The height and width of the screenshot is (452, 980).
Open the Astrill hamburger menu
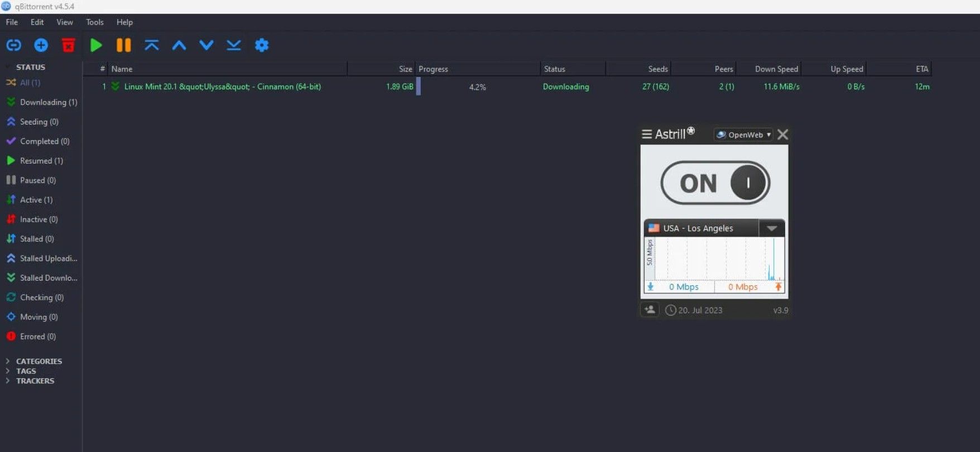647,134
